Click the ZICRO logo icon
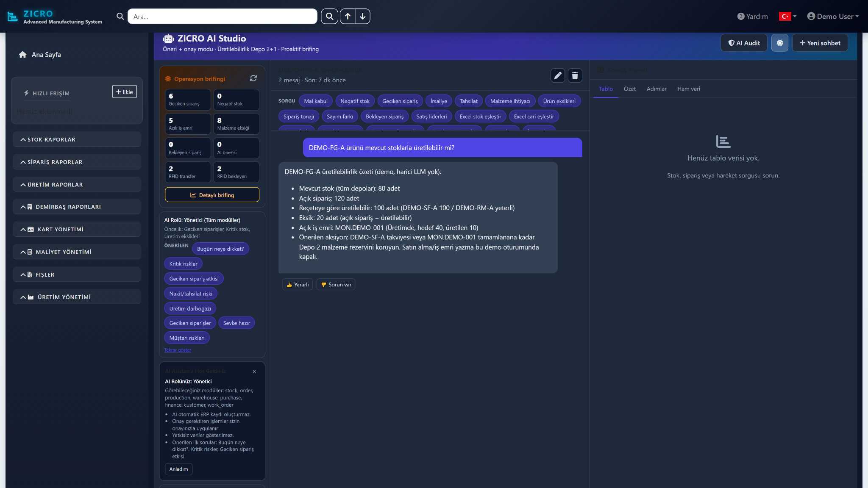 coord(13,17)
